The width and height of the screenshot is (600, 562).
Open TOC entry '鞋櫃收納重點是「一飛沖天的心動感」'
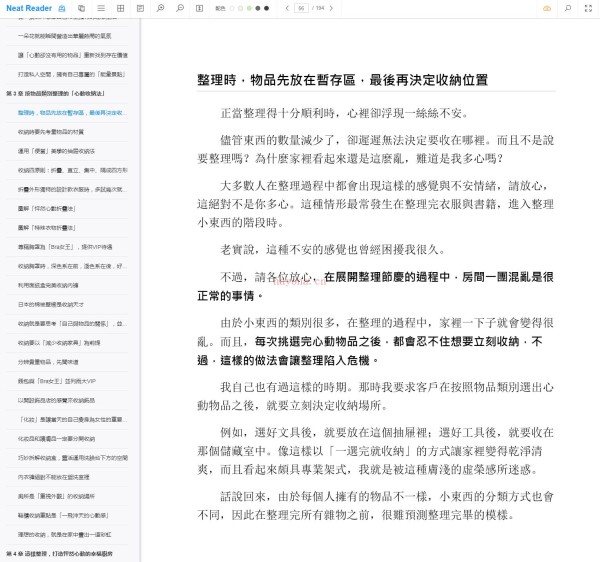point(63,515)
